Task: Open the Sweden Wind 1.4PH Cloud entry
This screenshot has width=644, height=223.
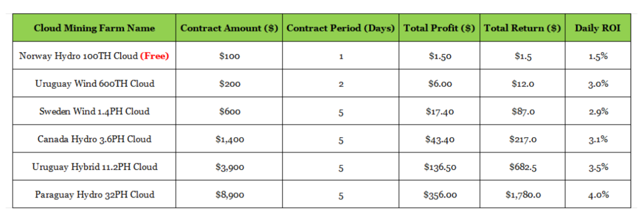Action: coord(94,111)
